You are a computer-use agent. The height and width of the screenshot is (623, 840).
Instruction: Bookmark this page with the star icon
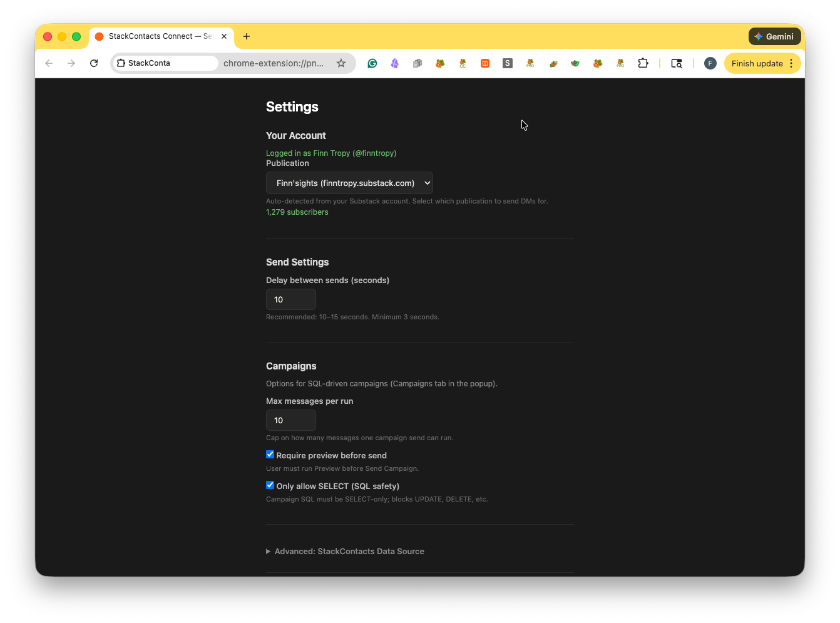pyautogui.click(x=341, y=63)
